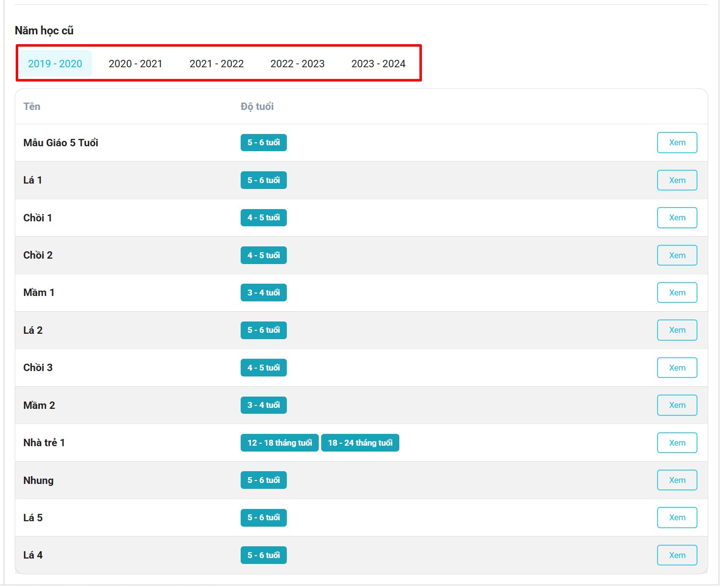This screenshot has width=720, height=588.
Task: View the Lá 2 class
Action: click(x=677, y=330)
